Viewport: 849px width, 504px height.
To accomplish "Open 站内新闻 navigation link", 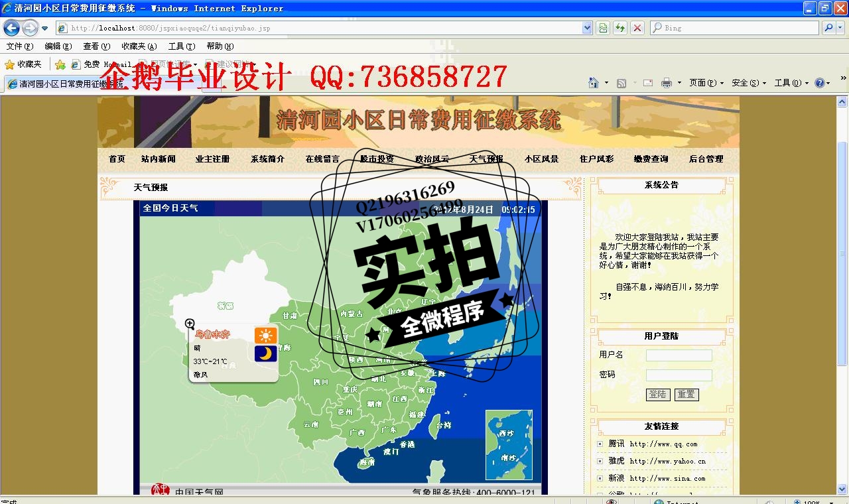I will (x=158, y=159).
